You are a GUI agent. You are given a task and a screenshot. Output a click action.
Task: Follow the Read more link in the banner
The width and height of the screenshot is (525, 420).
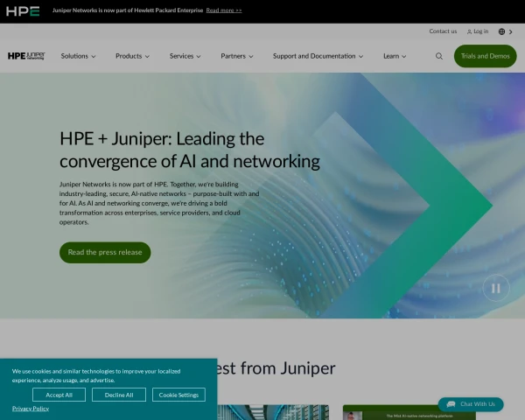224,10
